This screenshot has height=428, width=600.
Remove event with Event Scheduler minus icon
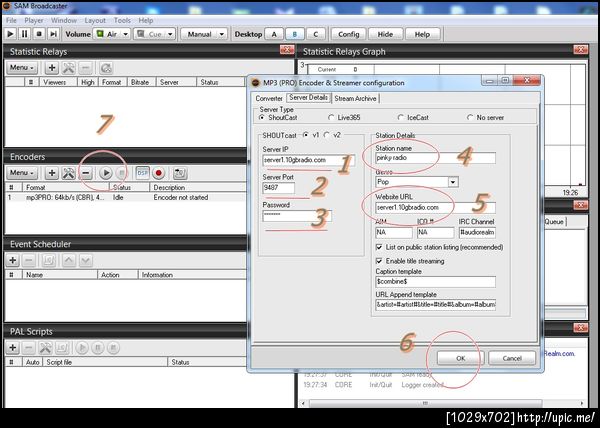[x=29, y=260]
